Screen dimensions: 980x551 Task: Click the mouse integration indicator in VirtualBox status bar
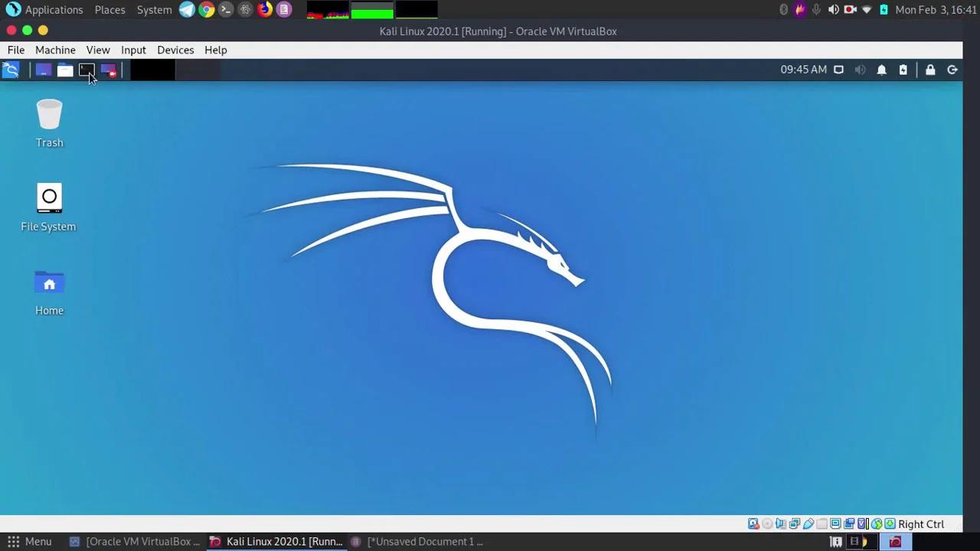pyautogui.click(x=877, y=524)
